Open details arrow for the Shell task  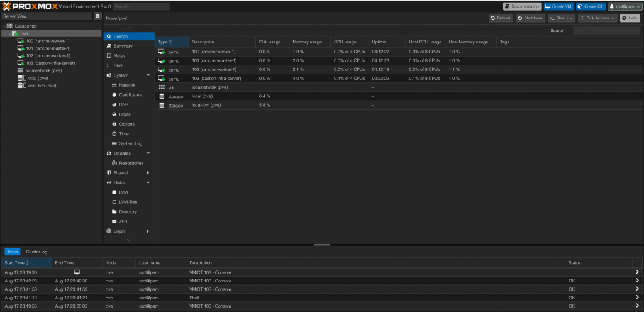point(637,298)
